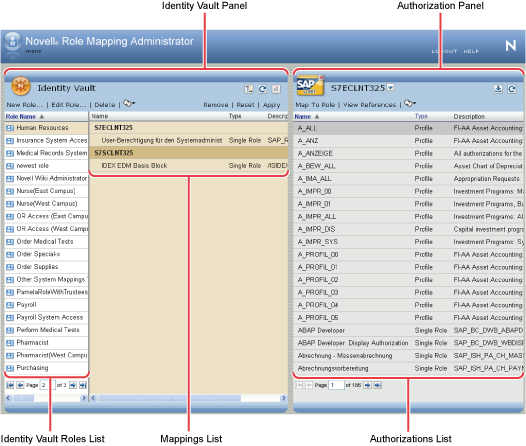This screenshot has height=446, width=526.
Task: Go to last page of roles list
Action: (83, 385)
